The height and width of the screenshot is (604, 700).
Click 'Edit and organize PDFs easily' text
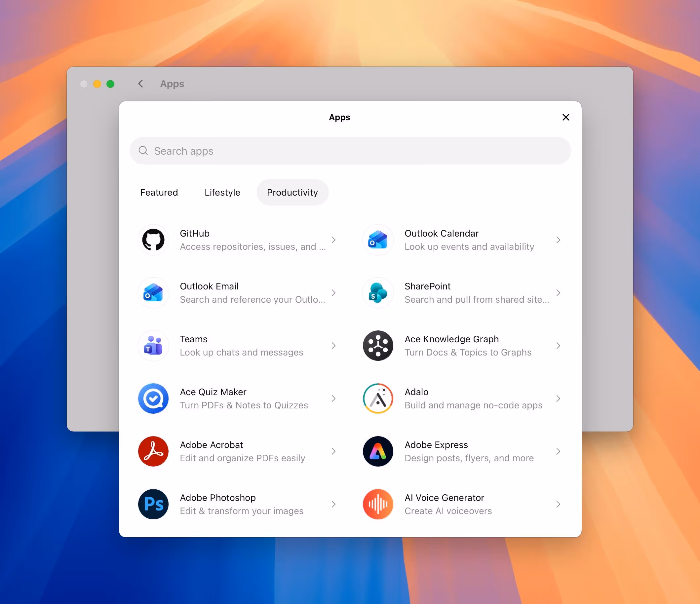click(x=243, y=458)
